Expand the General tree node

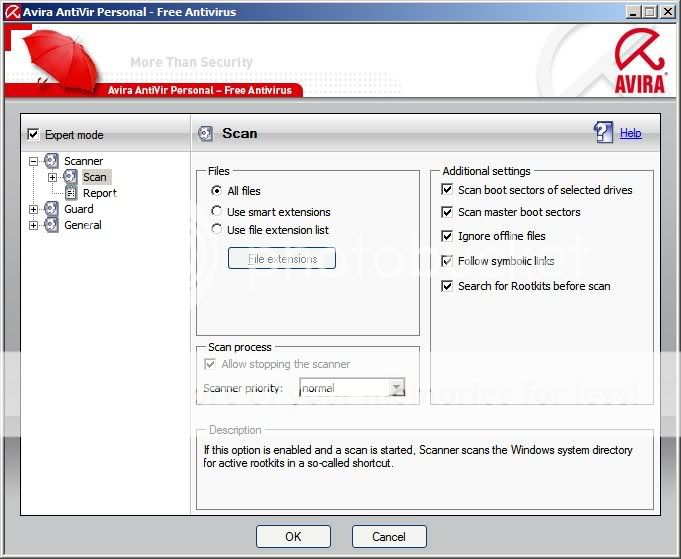click(x=33, y=225)
